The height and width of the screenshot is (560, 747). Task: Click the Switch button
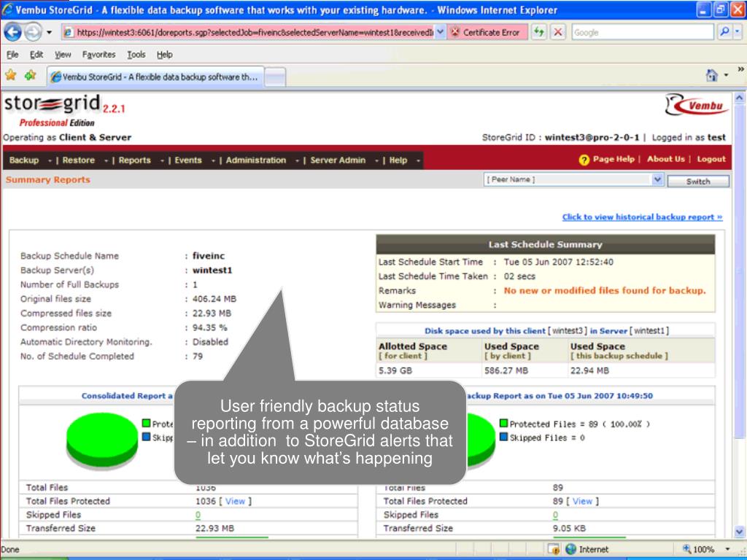pos(698,182)
